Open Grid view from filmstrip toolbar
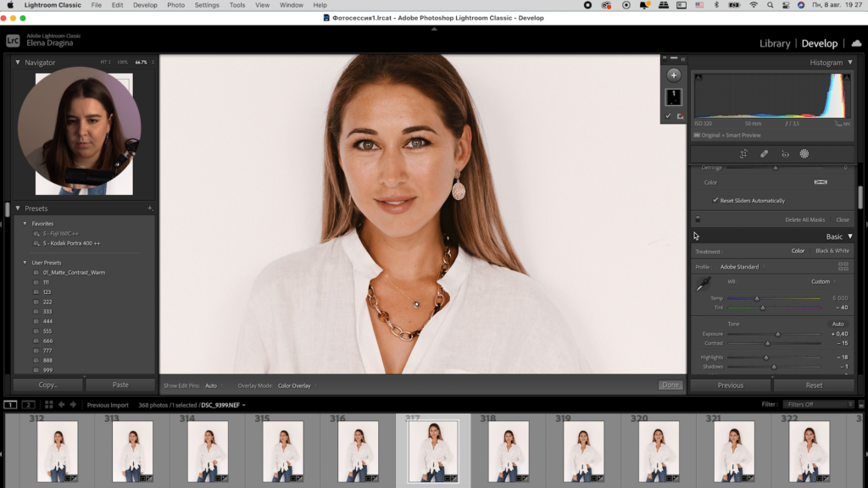This screenshot has width=868, height=488. coord(49,405)
